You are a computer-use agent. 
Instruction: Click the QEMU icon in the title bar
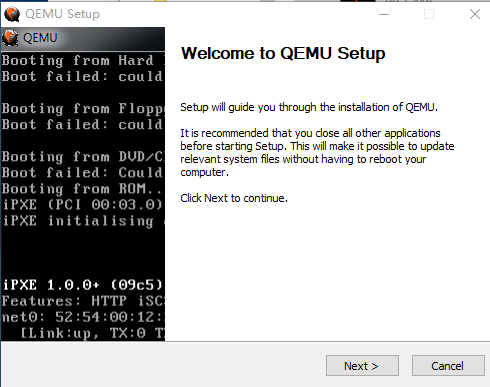coord(12,14)
